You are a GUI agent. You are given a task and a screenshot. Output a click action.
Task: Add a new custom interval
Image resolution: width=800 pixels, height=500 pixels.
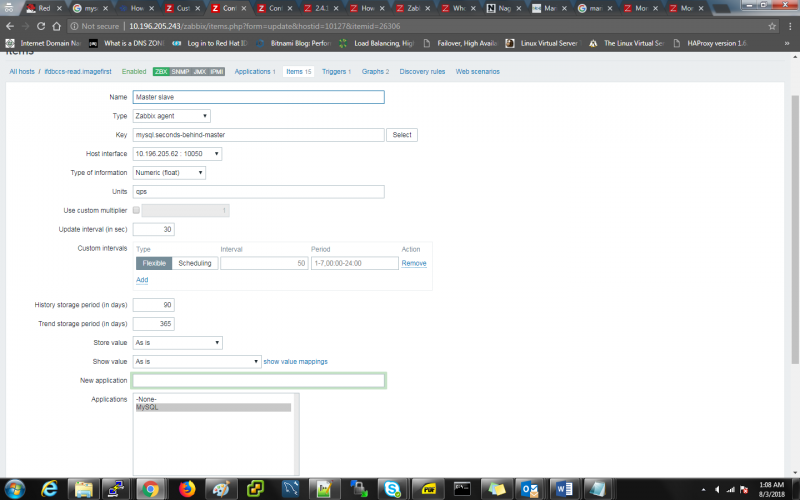pyautogui.click(x=142, y=280)
